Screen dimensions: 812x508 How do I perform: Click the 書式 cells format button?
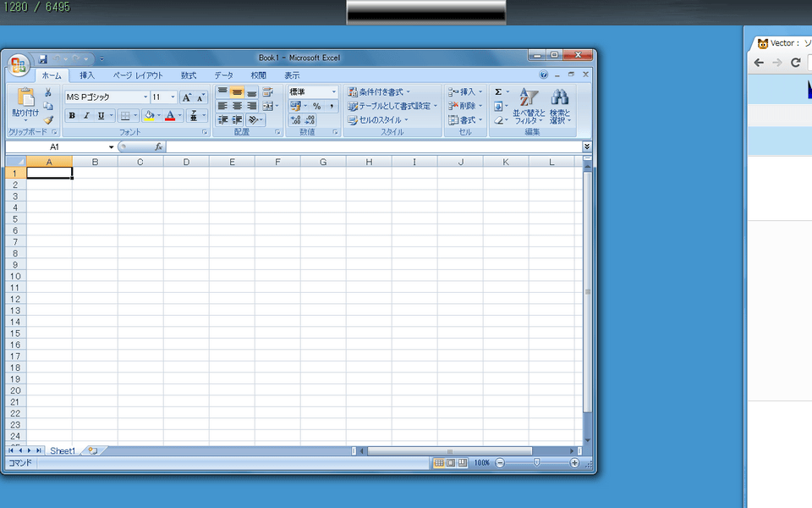coord(465,119)
